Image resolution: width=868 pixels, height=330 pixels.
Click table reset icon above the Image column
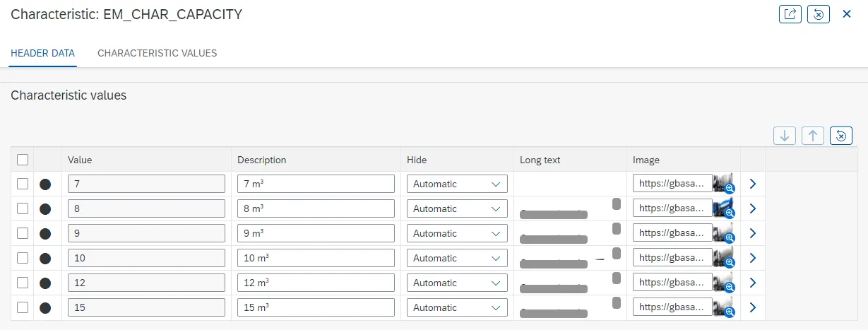point(841,136)
